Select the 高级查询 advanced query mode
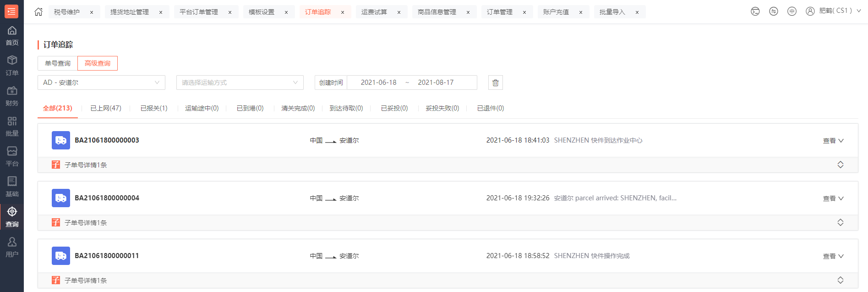 click(98, 63)
